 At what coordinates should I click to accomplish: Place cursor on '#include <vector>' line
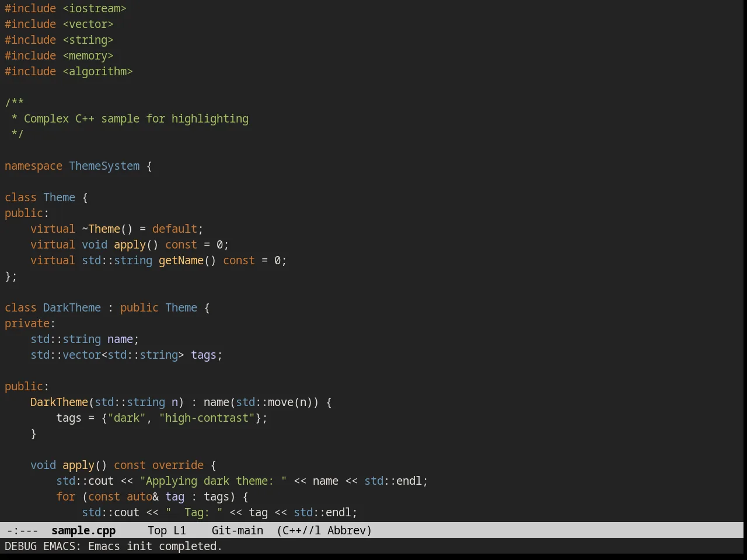click(59, 24)
